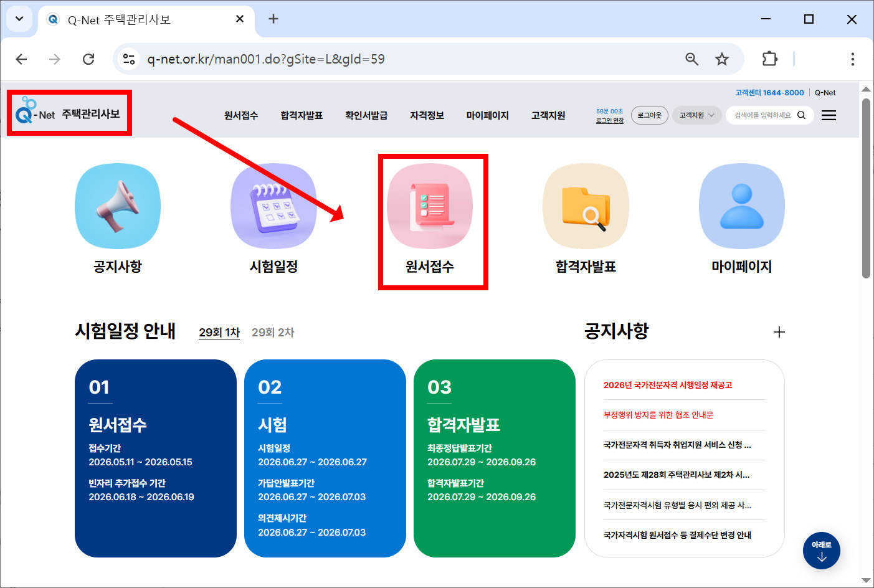Image resolution: width=874 pixels, height=588 pixels.
Task: Click the megaphone 공지사항 icon
Action: click(118, 206)
